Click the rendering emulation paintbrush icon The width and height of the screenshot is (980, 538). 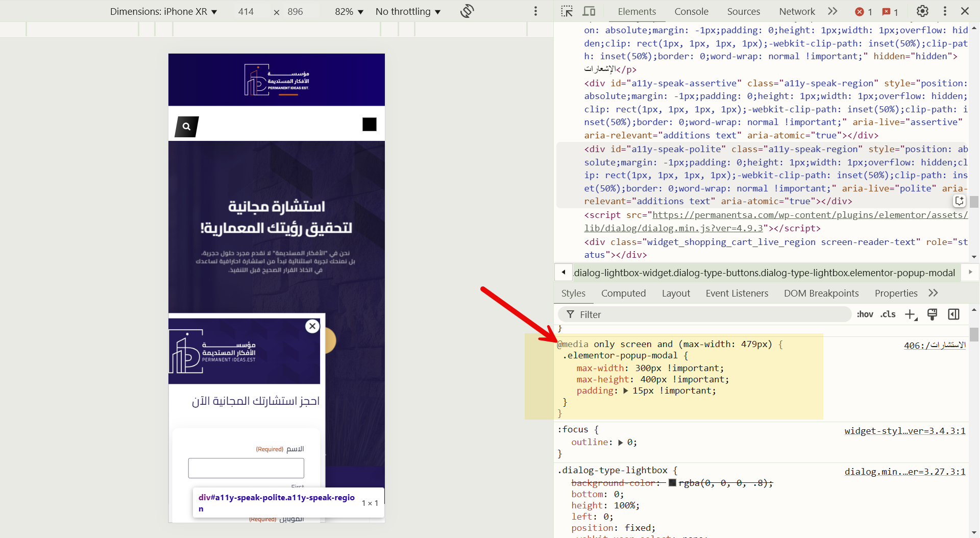[x=932, y=314]
